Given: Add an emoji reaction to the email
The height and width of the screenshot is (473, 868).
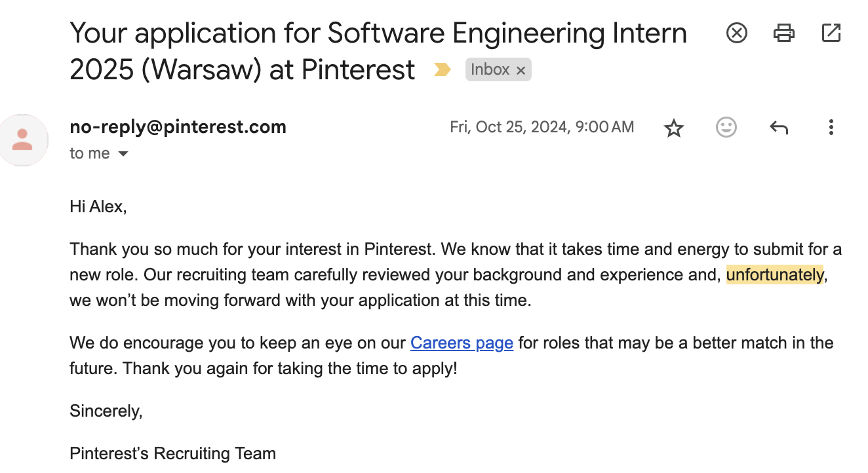Looking at the screenshot, I should pyautogui.click(x=726, y=127).
